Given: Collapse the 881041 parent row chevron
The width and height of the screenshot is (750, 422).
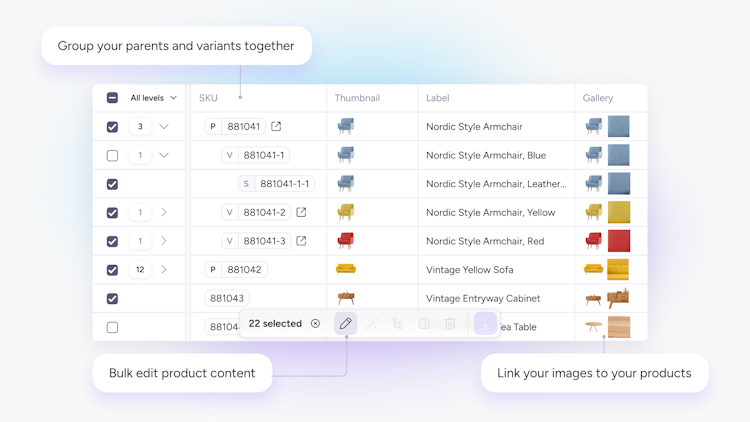Looking at the screenshot, I should (164, 126).
